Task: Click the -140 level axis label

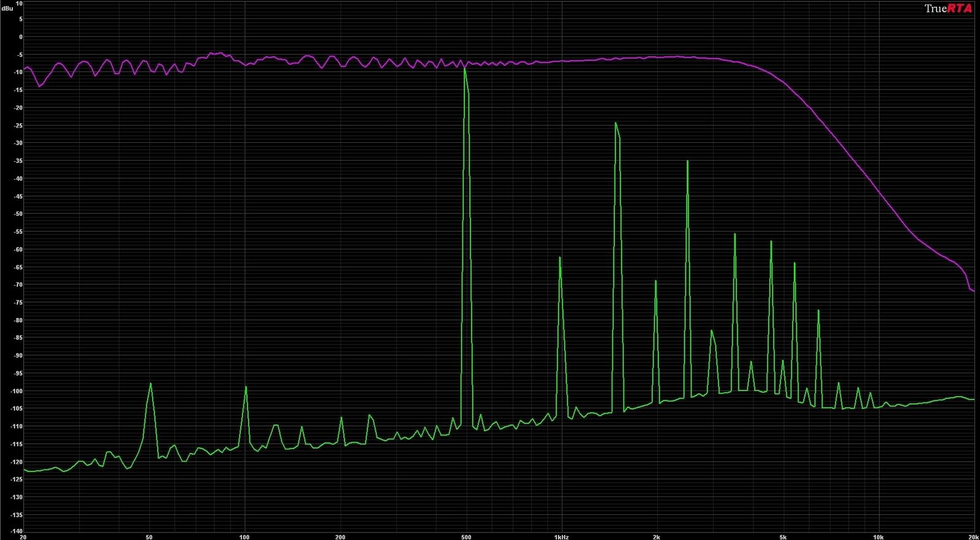Action: pos(17,531)
